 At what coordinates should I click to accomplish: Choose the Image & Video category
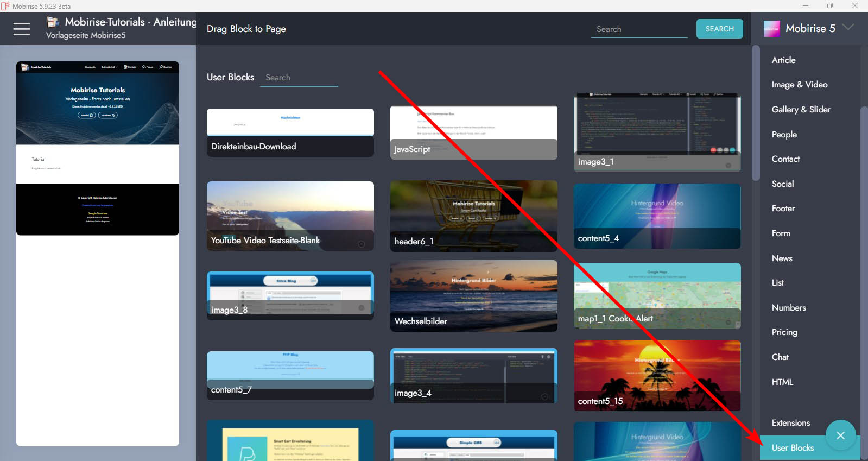pyautogui.click(x=799, y=85)
